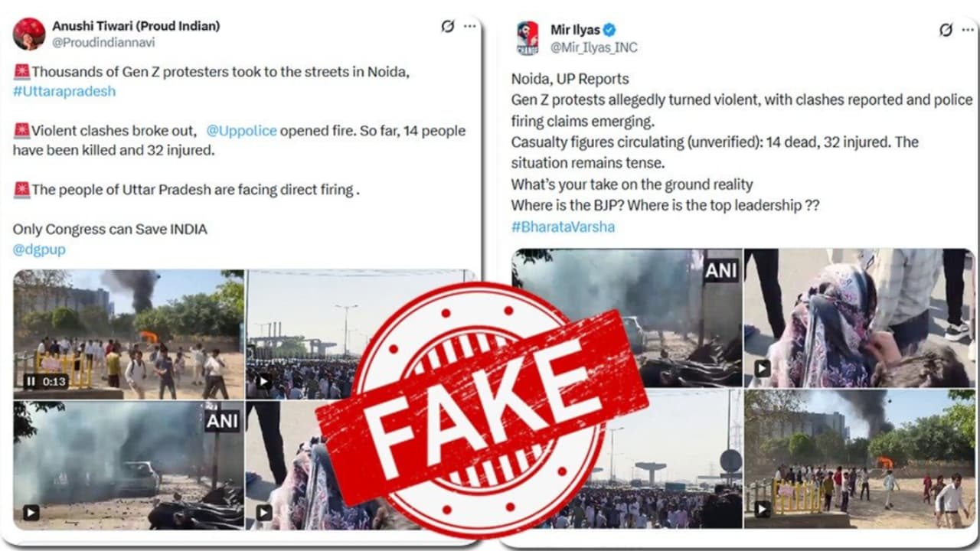The image size is (980, 551).
Task: Open Mir Ilyas profile avatar
Action: tap(528, 37)
